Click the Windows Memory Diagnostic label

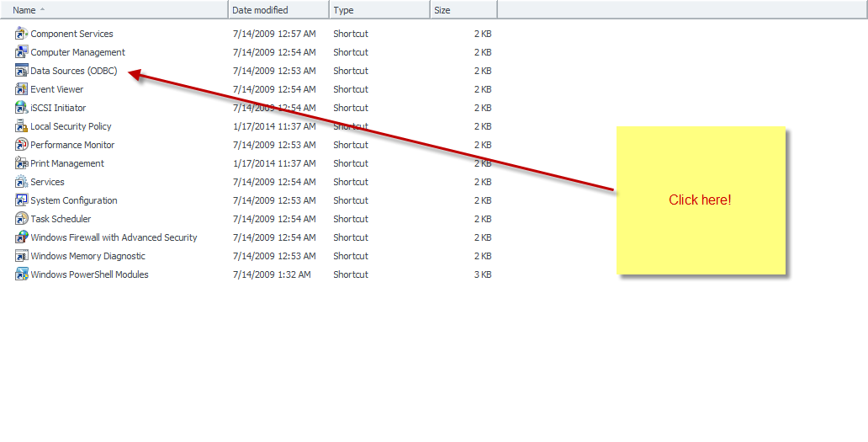(87, 256)
